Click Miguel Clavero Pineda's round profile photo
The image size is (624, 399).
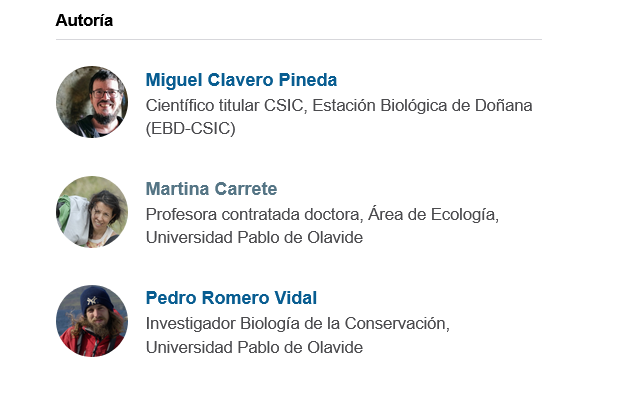tap(92, 102)
